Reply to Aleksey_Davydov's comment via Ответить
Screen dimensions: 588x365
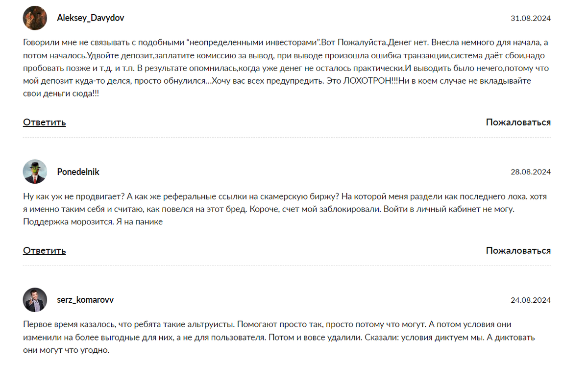(44, 122)
